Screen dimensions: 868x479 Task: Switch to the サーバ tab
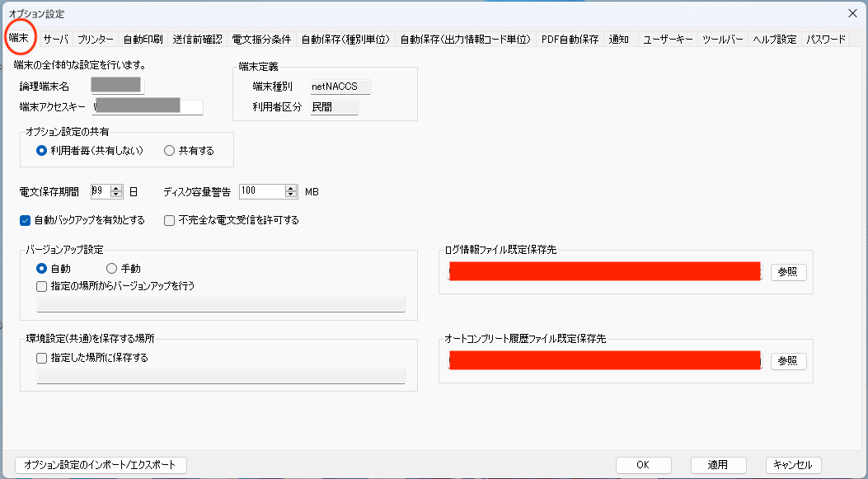click(54, 38)
